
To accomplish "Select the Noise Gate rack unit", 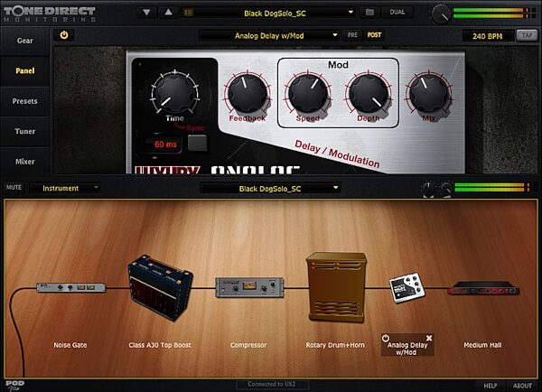I will coord(70,287).
